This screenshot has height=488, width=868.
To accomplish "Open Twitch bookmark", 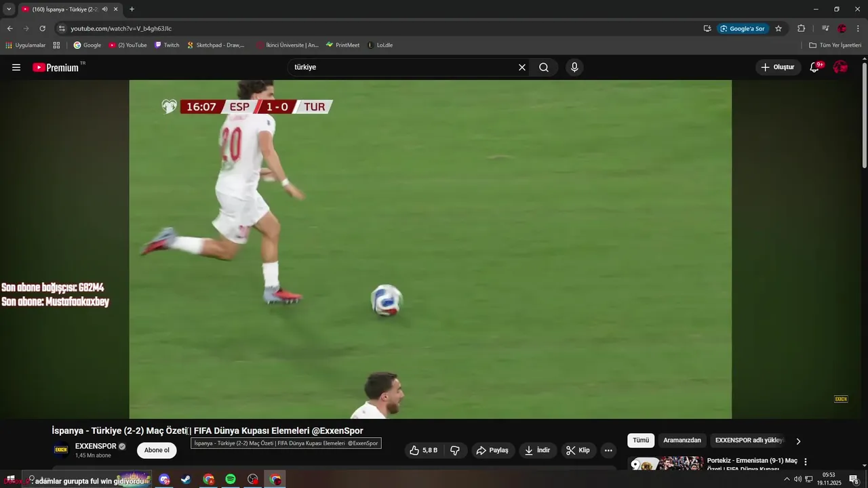I will click(167, 45).
